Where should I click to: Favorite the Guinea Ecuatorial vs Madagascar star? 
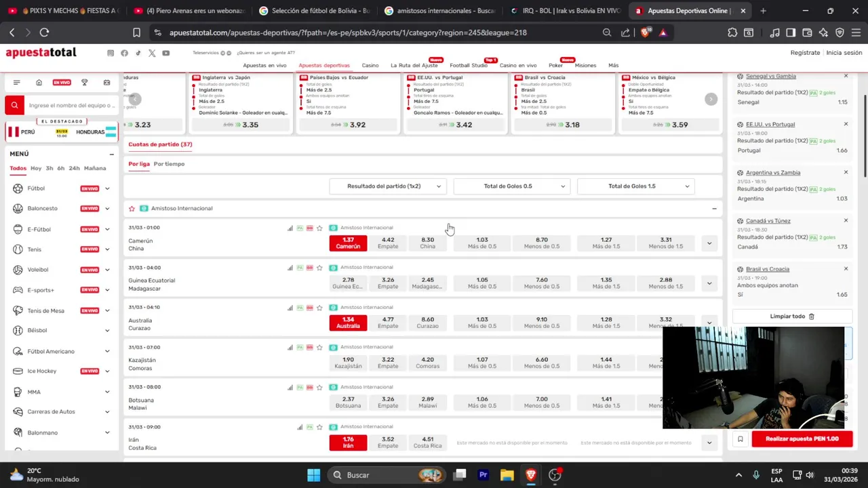point(319,268)
